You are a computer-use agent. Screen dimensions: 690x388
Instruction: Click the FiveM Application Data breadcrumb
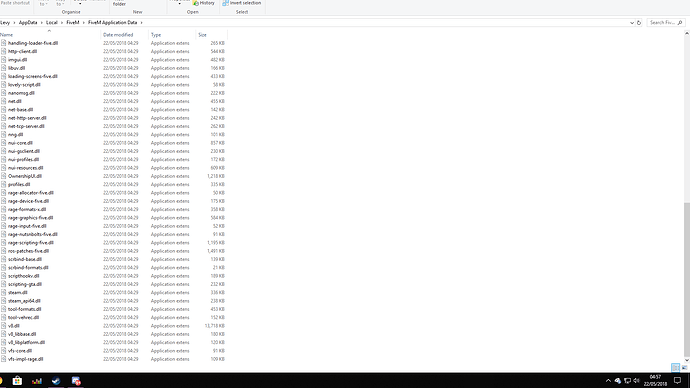click(113, 22)
